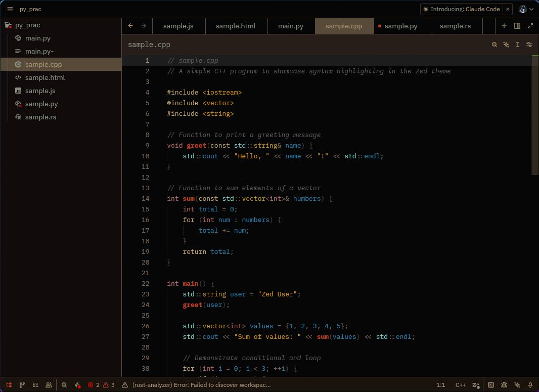Viewport: 539px width, 392px height.
Task: Open sample.rs in project panel
Action: 61,117
